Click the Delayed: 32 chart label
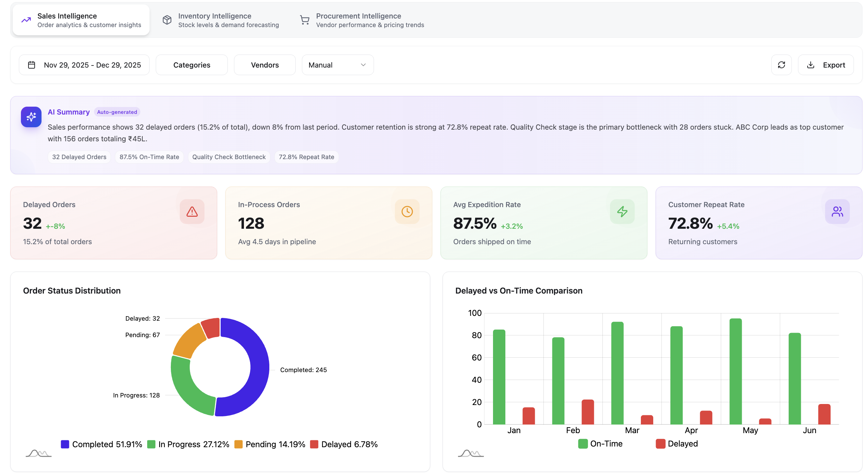Viewport: 868px width, 476px height. point(143,318)
